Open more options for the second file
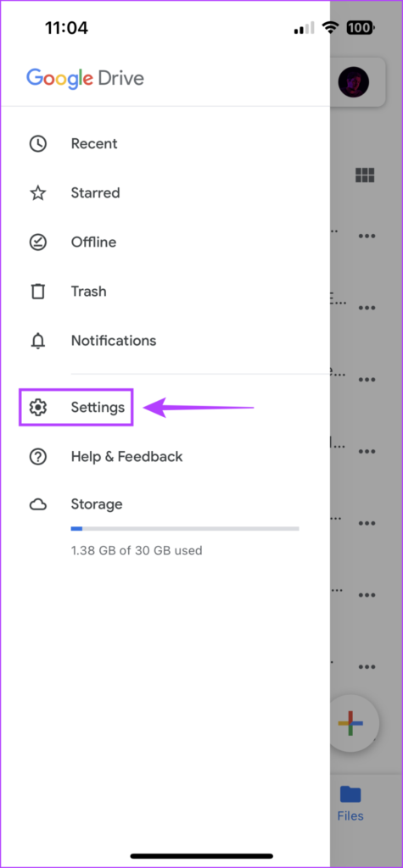Image resolution: width=403 pixels, height=868 pixels. (x=367, y=308)
